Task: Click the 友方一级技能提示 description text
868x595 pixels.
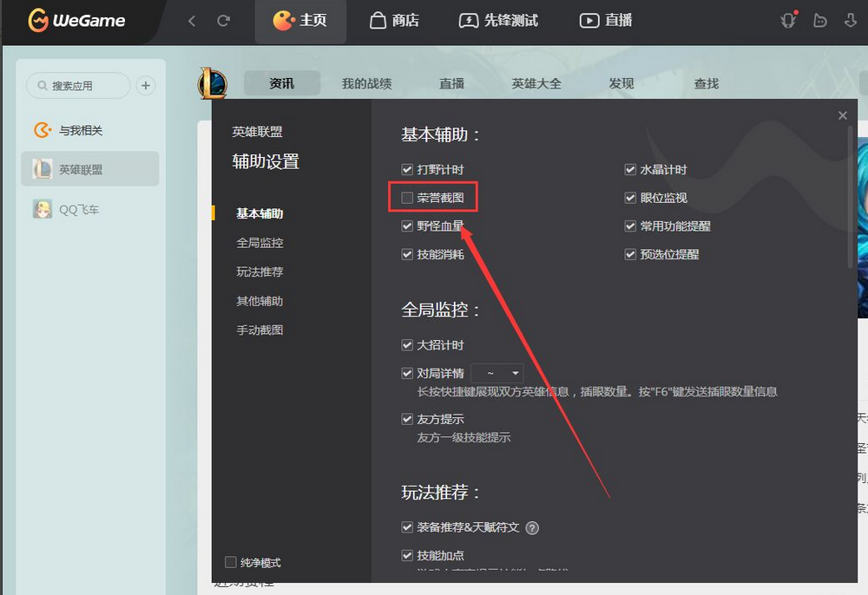Action: (x=464, y=438)
